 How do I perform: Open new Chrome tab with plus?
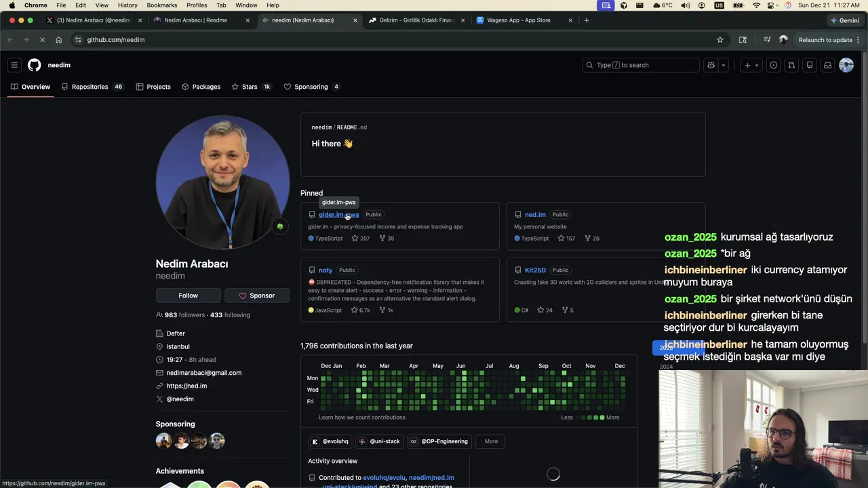(587, 20)
